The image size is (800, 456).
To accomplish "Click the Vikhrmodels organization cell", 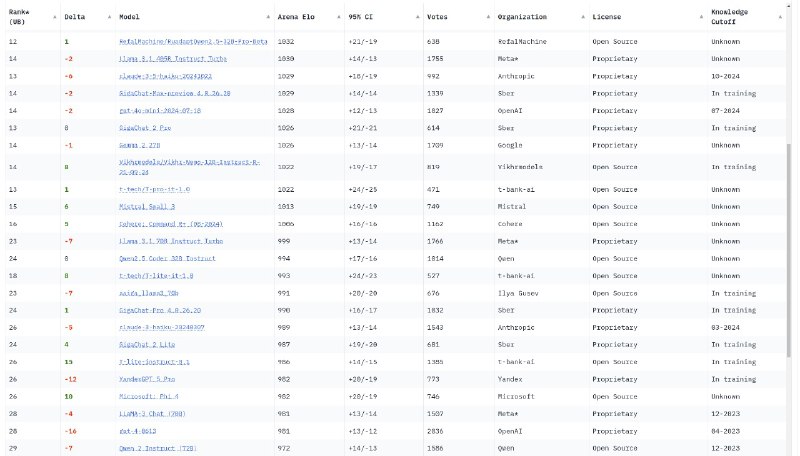I will click(x=520, y=167).
